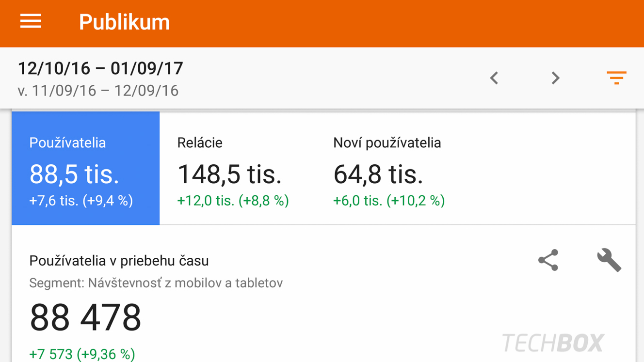Click comparison range v. 11/09/16 – 12/09/16
Screen dimensions: 644x362
click(98, 91)
